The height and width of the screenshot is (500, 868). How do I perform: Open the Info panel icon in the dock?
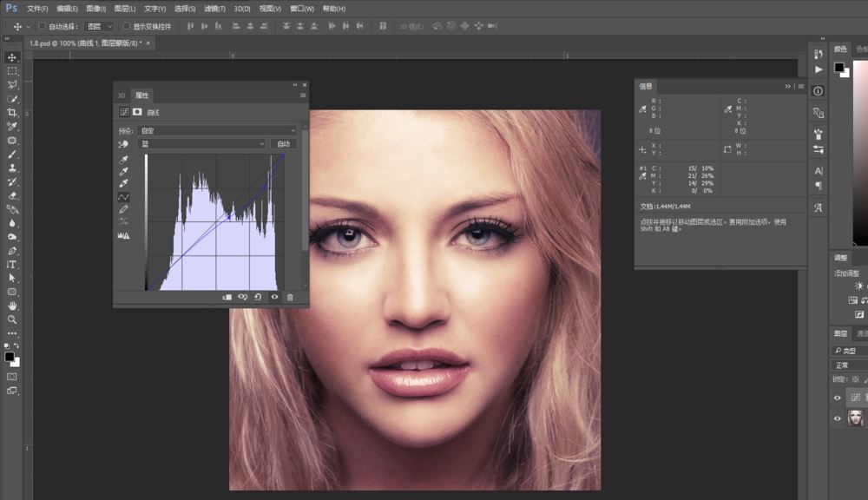click(819, 91)
